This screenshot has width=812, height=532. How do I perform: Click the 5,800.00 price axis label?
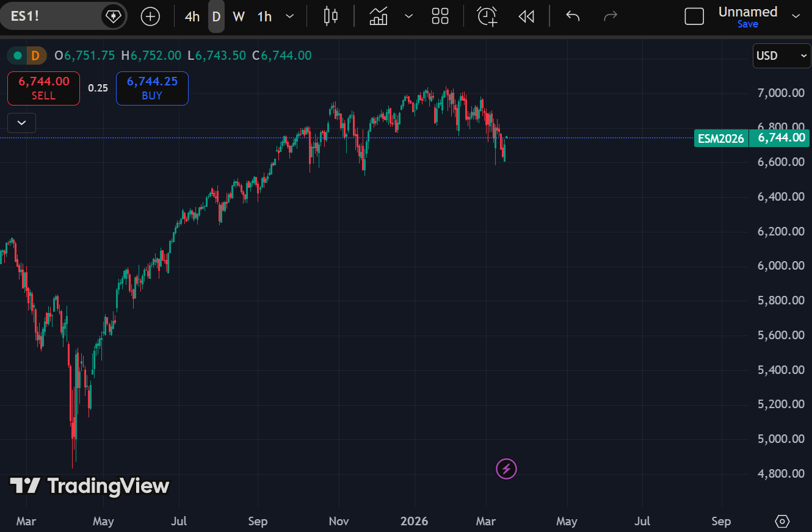tap(781, 300)
